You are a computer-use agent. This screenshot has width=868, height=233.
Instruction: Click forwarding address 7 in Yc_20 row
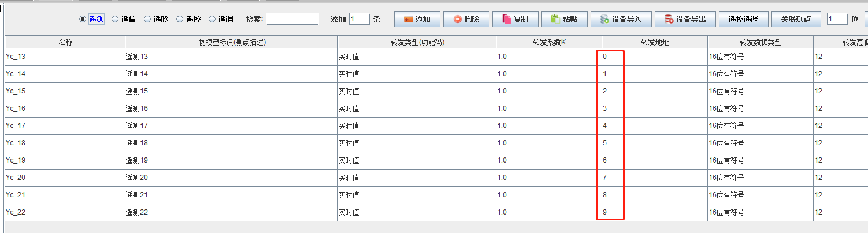[655, 178]
